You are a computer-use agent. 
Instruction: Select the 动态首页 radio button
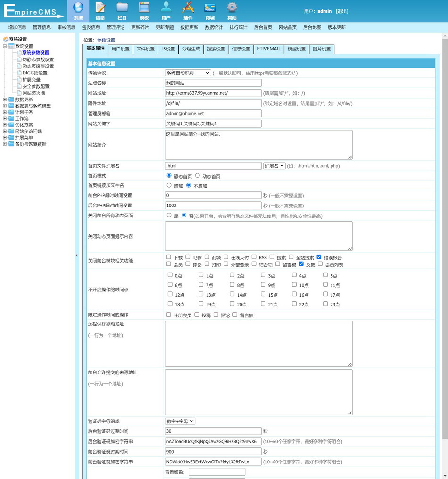pos(198,176)
